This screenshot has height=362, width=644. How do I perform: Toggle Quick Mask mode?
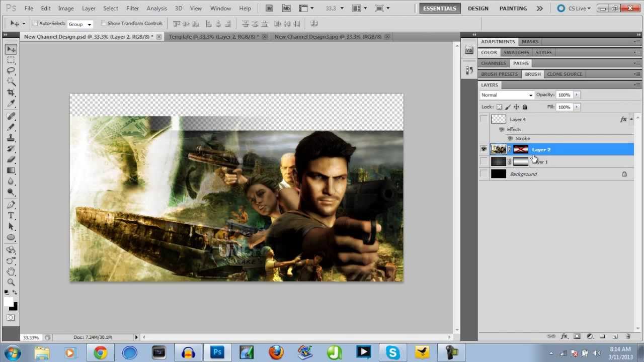pos(11,318)
